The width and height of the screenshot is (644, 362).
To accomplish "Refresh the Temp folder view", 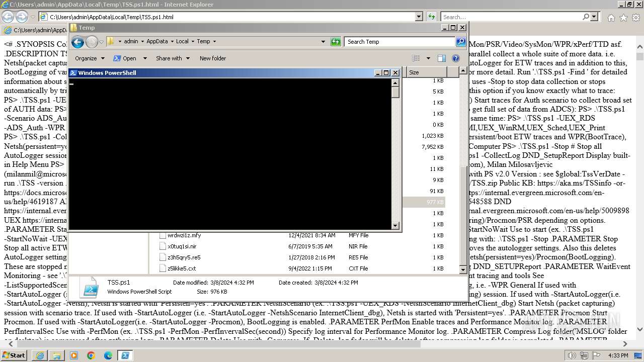I will pos(336,42).
